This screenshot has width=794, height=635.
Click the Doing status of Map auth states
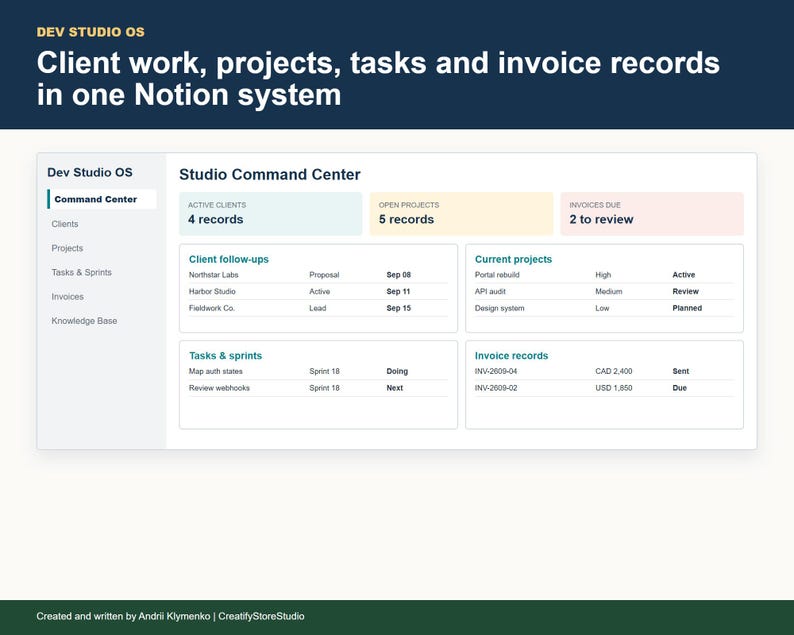tap(397, 372)
